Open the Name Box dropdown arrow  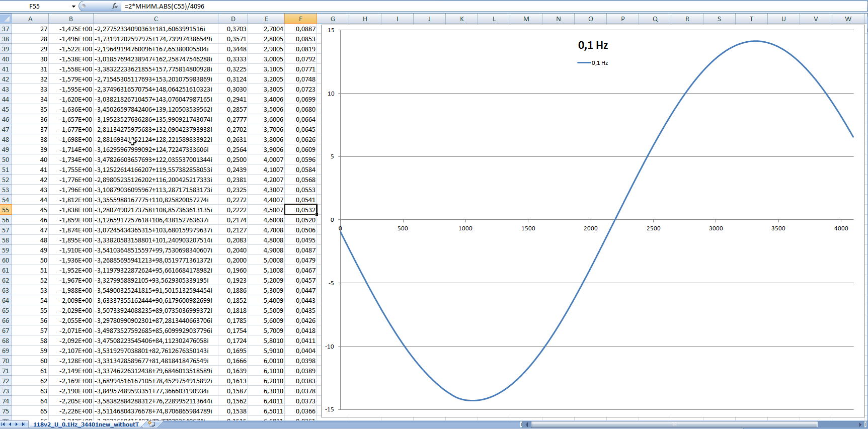[x=73, y=7]
